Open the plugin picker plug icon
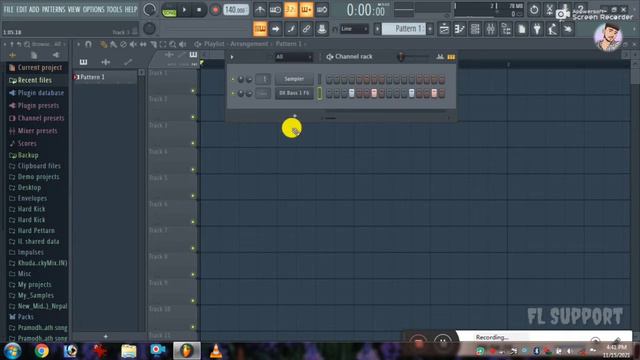640x360 pixels. click(x=537, y=29)
